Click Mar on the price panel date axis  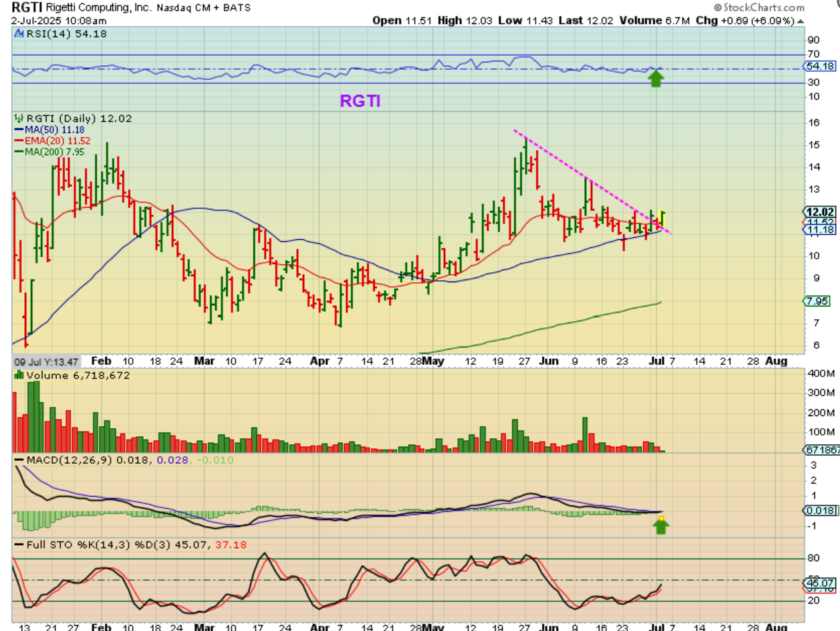[x=204, y=361]
